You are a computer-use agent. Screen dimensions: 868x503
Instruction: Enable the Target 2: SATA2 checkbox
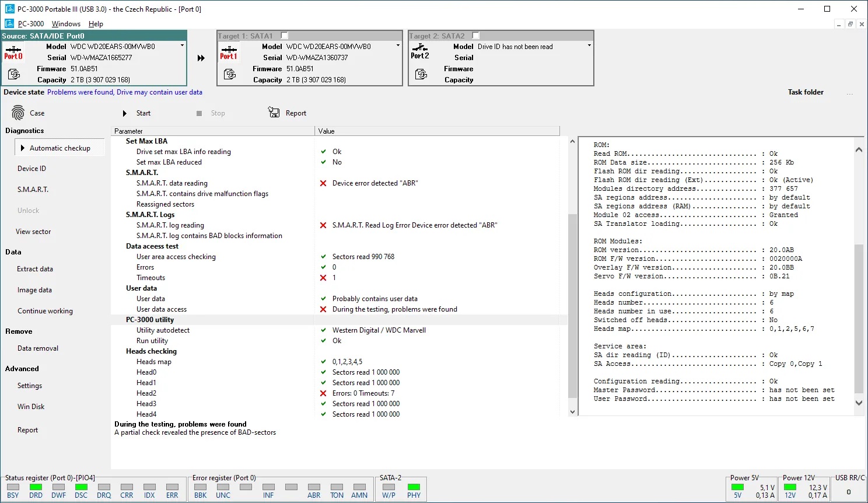(x=475, y=36)
